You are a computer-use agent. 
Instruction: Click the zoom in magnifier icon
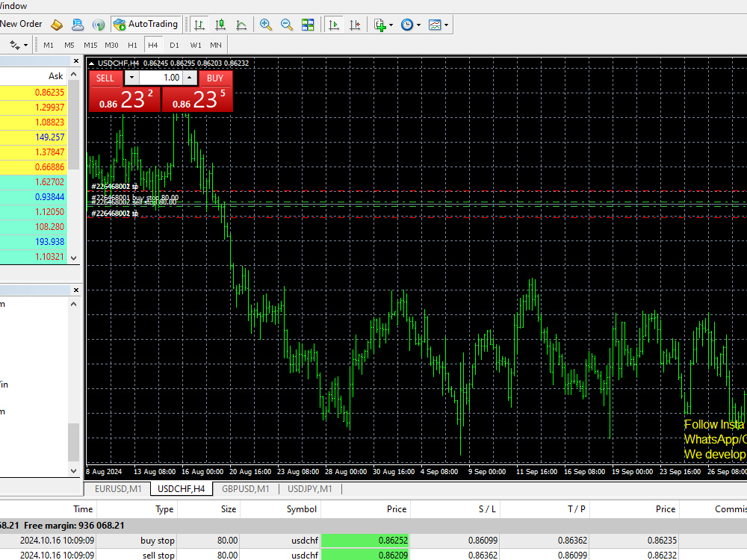(266, 25)
